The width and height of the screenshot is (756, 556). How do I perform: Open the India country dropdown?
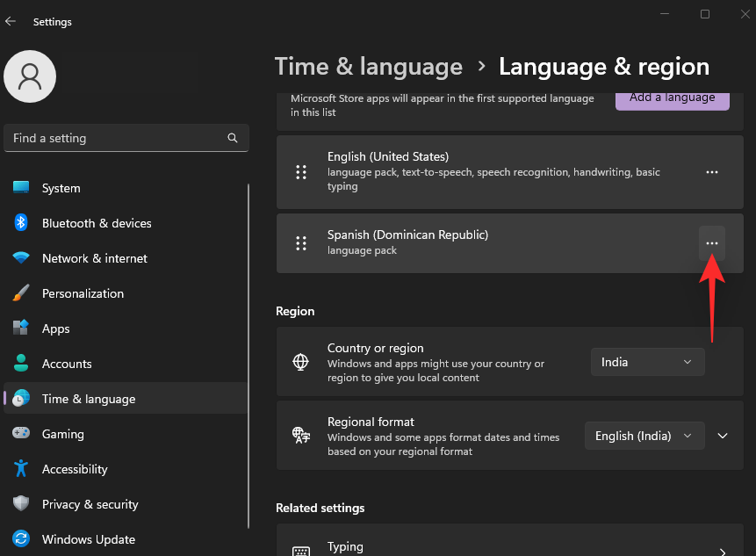(x=647, y=362)
